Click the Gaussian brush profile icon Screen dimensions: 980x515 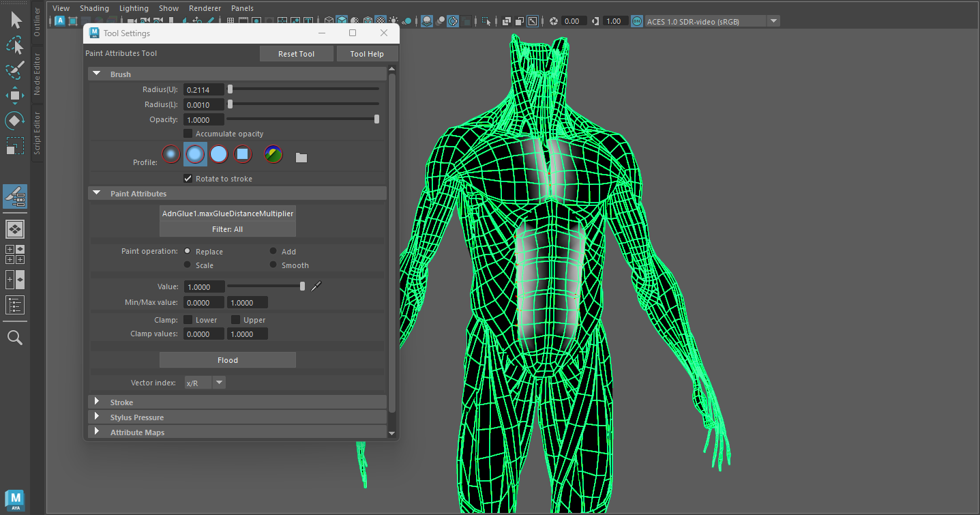coord(171,155)
